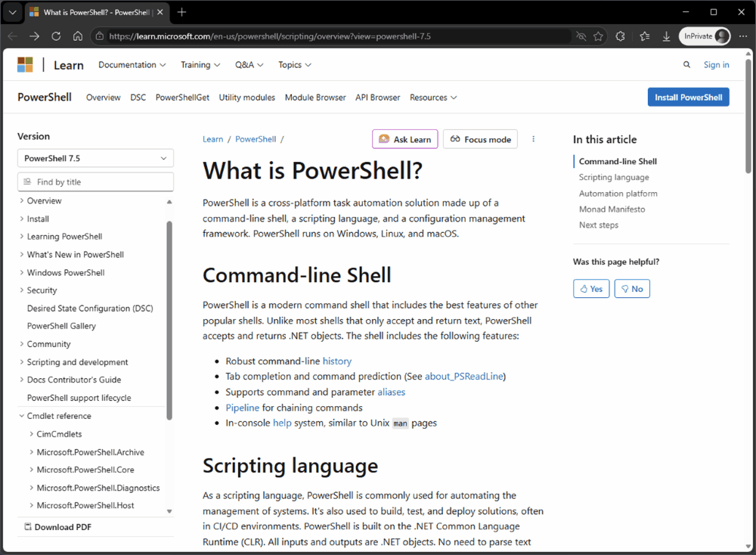The width and height of the screenshot is (756, 555).
Task: Open search with the magnifier icon
Action: point(686,65)
